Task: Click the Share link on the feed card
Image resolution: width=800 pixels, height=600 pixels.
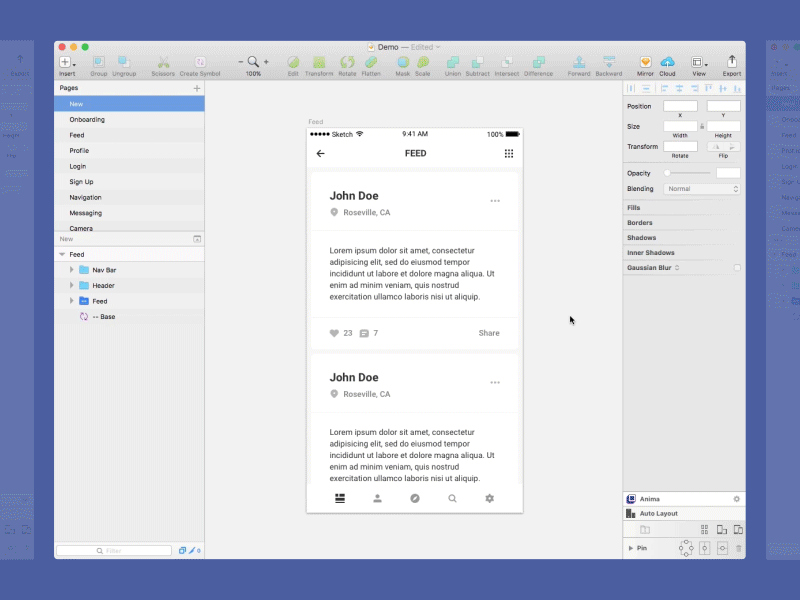Action: point(488,333)
